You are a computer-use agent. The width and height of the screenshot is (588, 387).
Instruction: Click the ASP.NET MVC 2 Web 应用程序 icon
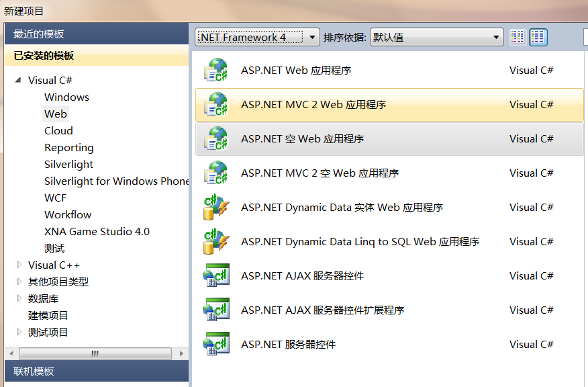(x=216, y=104)
